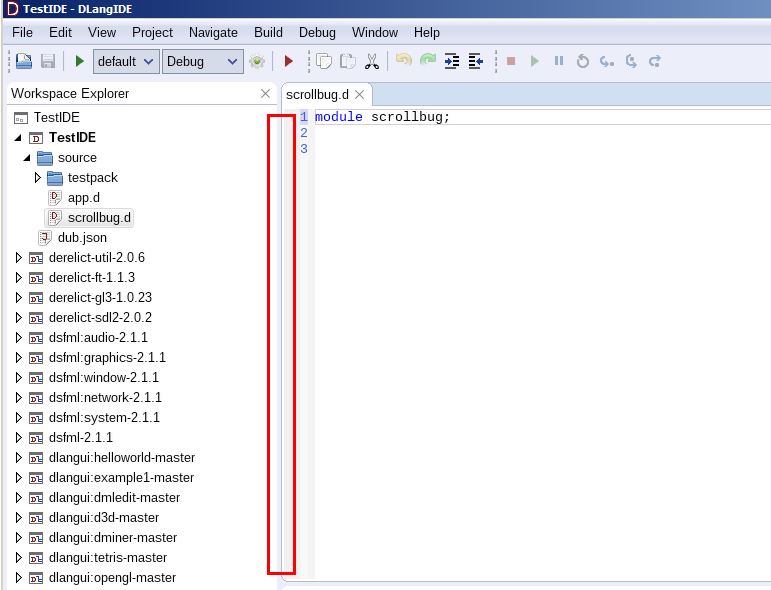Start debugging with red play icon
The height and width of the screenshot is (590, 771).
(x=289, y=61)
